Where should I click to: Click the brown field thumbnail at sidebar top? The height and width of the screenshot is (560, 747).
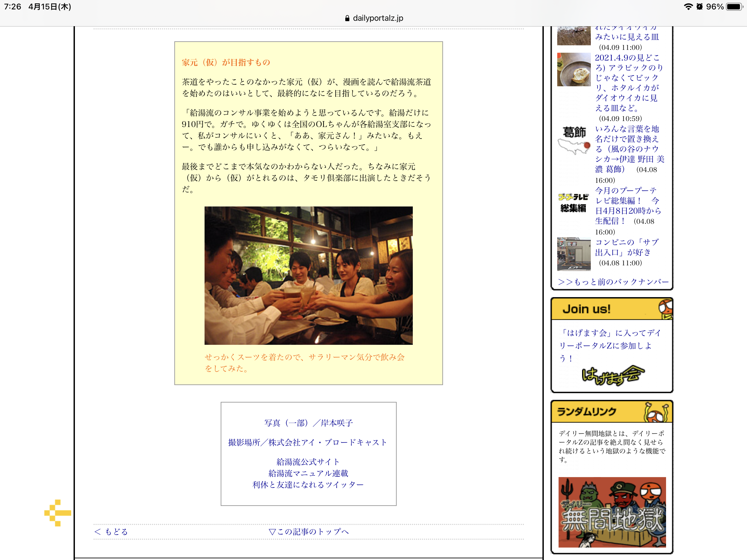tap(574, 36)
